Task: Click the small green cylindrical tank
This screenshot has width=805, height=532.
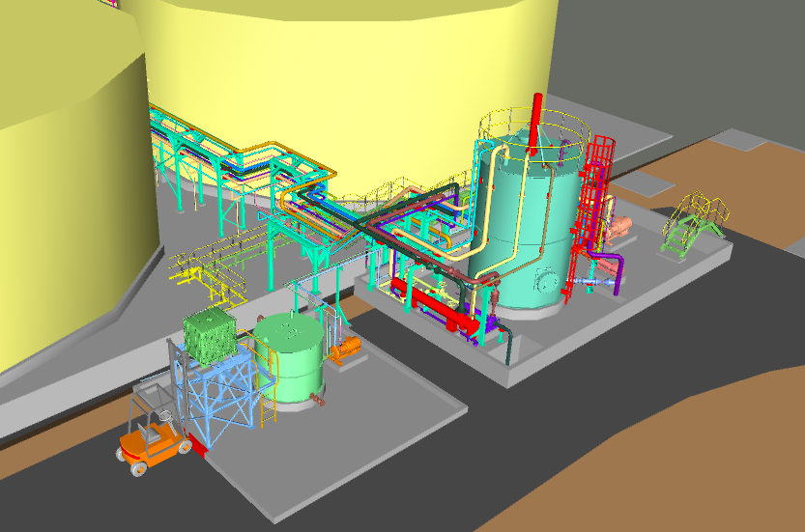Action: pyautogui.click(x=289, y=359)
